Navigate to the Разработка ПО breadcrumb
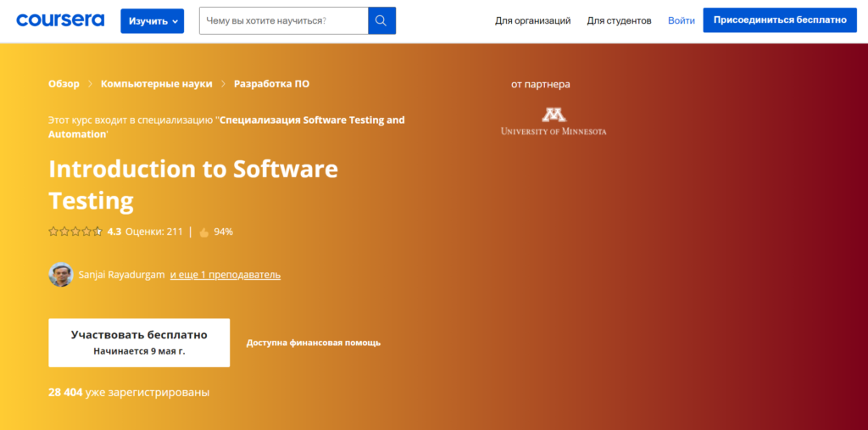Screen dimensions: 868x430 pyautogui.click(x=271, y=84)
